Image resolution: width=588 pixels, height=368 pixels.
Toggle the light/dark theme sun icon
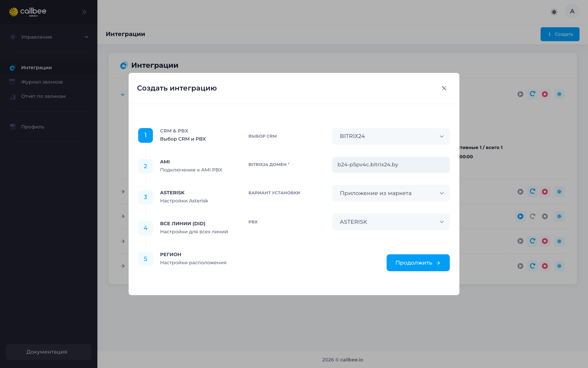pos(554,12)
